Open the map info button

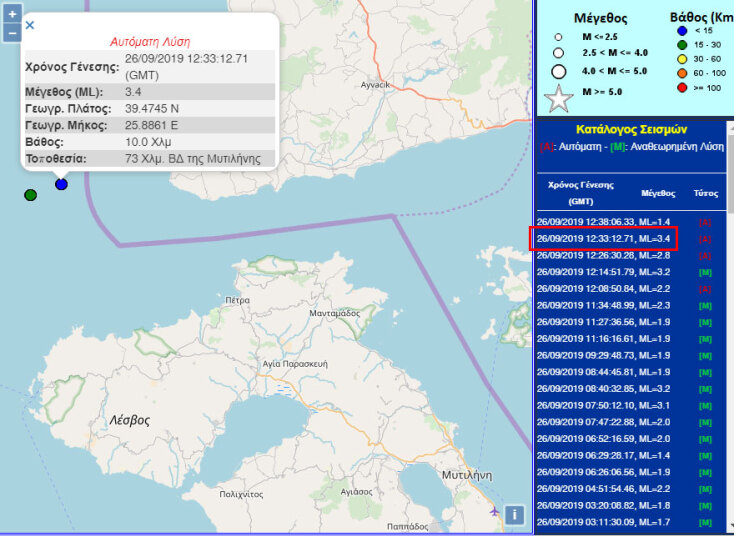[515, 515]
